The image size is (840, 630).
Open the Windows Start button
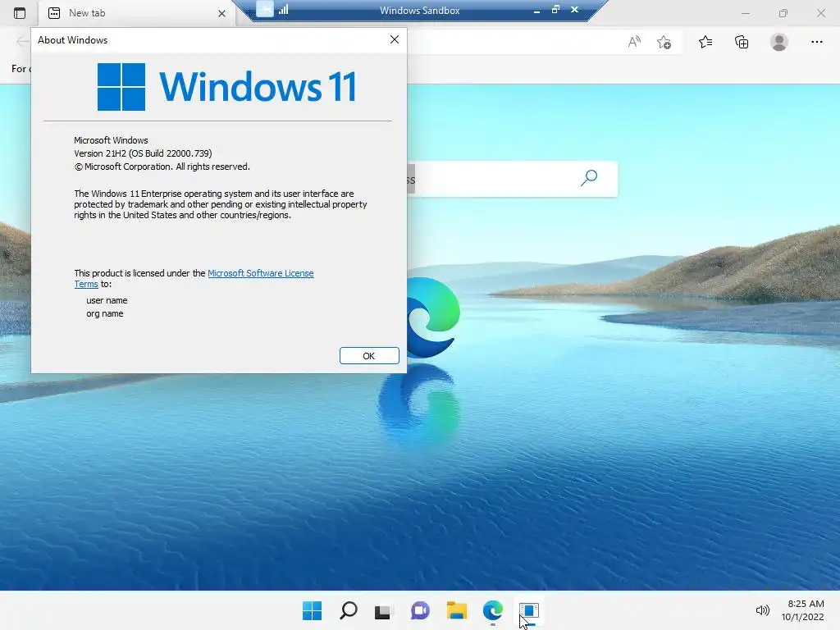click(313, 610)
